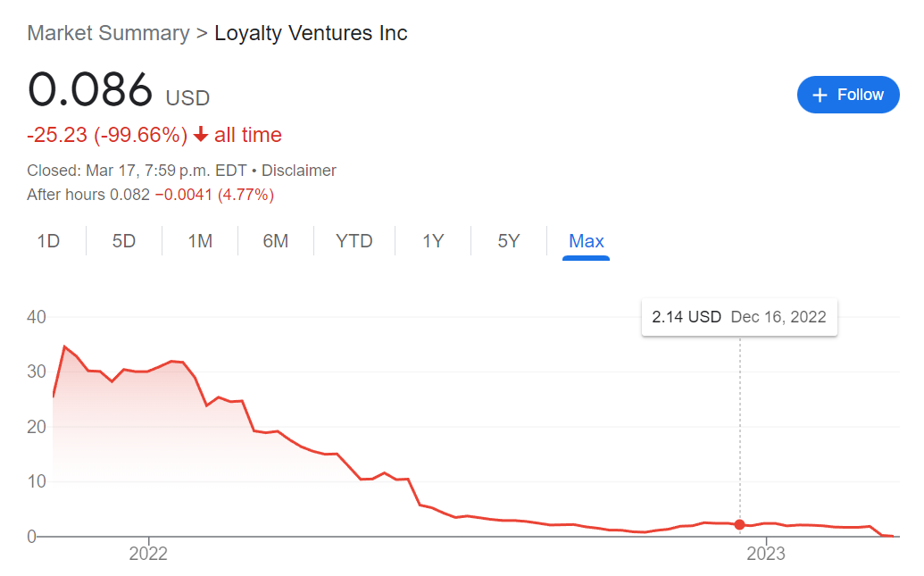This screenshot has height=576, width=924.
Task: Click the Max range tab
Action: click(x=587, y=241)
